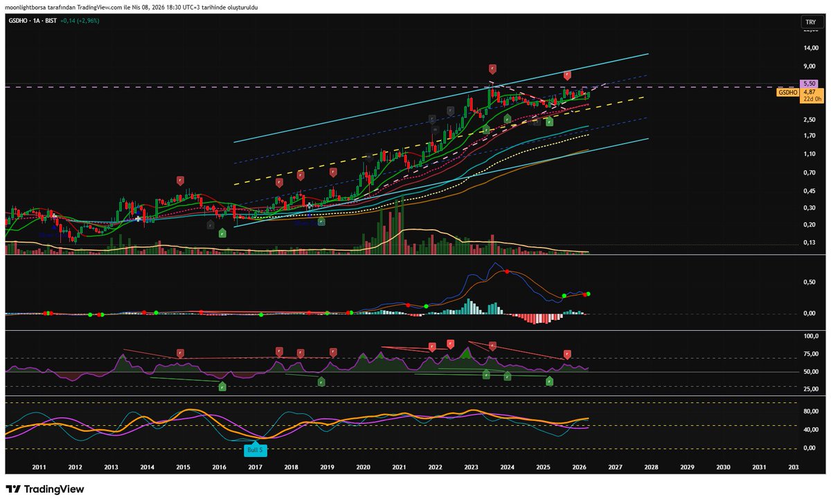Click the 2017 year on time axis

pos(255,468)
